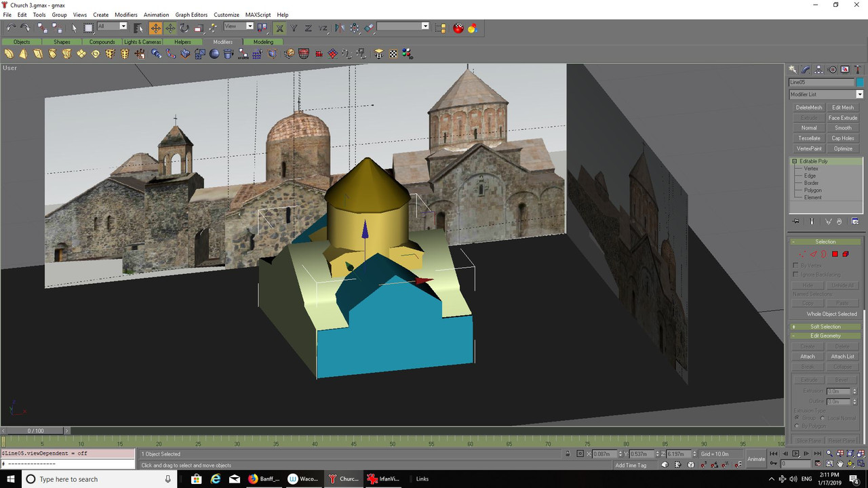Open the Modifier List dropdown
This screenshot has width=868, height=488.
click(859, 94)
